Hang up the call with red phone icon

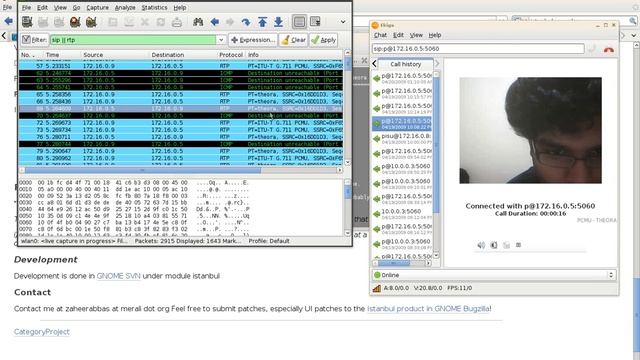coord(609,49)
